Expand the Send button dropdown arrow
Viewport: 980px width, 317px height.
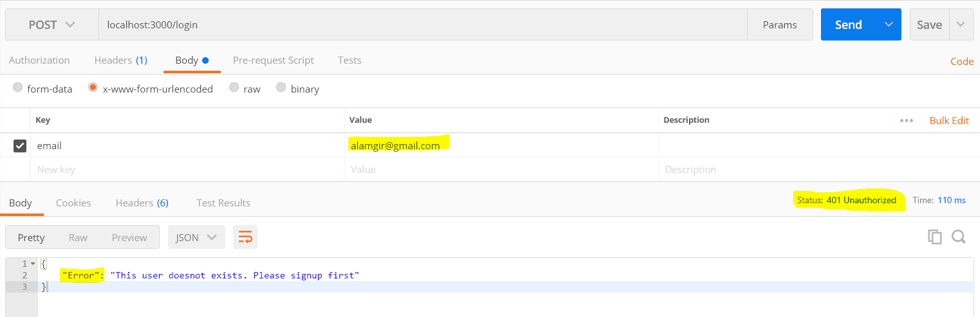pos(889,25)
